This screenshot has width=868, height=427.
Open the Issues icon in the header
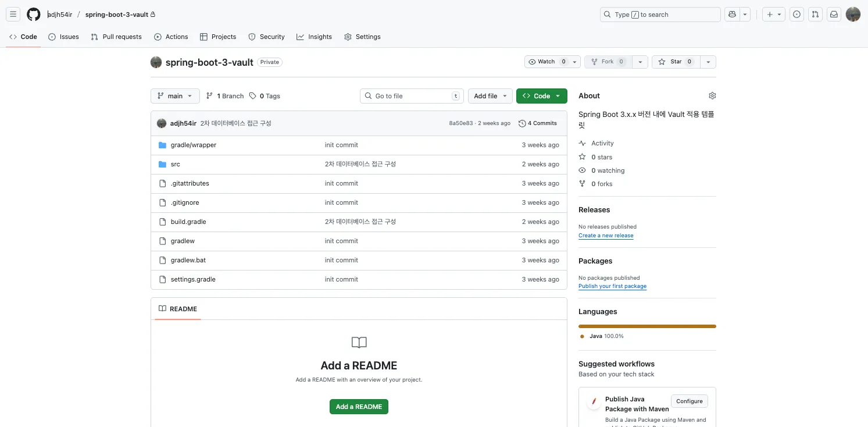coord(797,15)
